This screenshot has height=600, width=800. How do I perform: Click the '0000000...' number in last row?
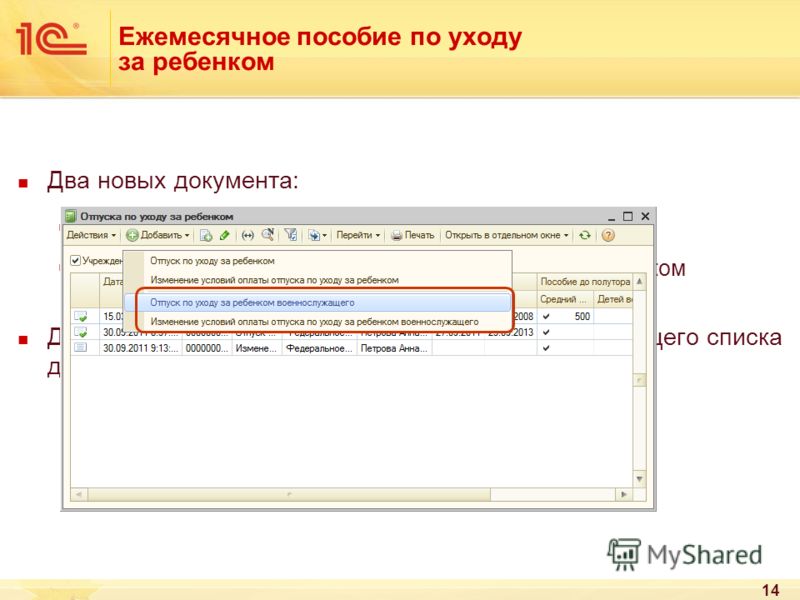click(207, 348)
